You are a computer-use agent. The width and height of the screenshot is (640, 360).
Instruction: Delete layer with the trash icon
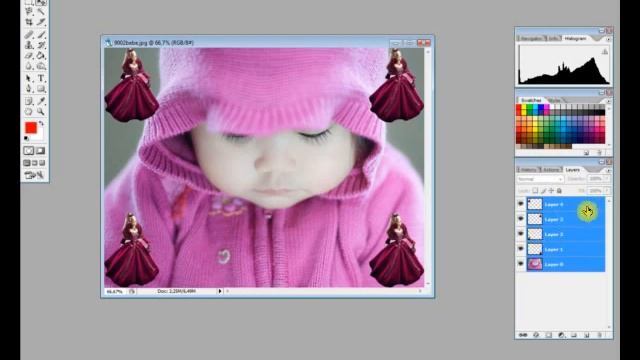click(x=600, y=335)
